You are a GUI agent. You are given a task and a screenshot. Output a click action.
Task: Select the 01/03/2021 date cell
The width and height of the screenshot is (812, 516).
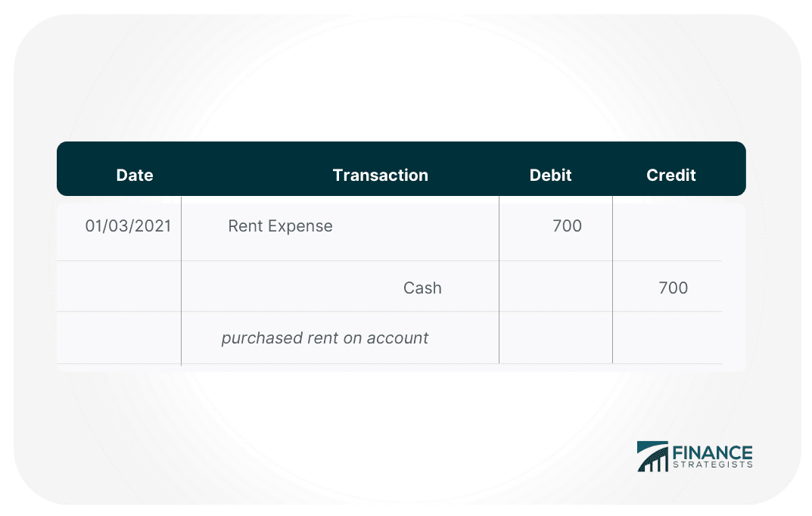[x=128, y=226]
